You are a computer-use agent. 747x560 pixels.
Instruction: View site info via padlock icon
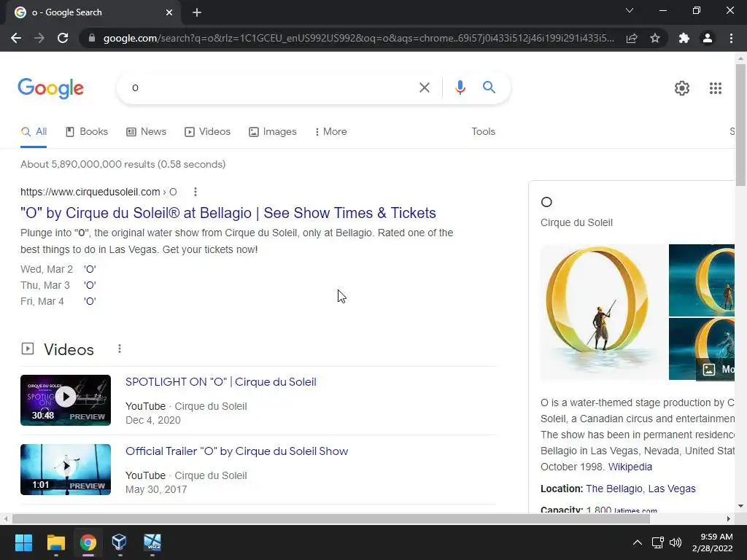(92, 38)
